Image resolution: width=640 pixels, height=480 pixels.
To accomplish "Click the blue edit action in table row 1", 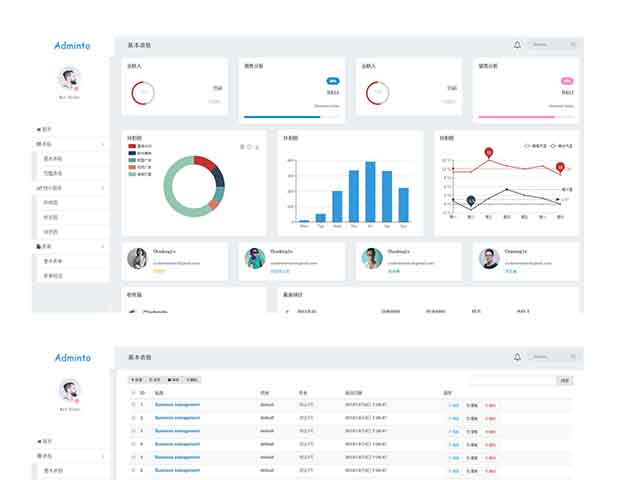I will [x=453, y=405].
